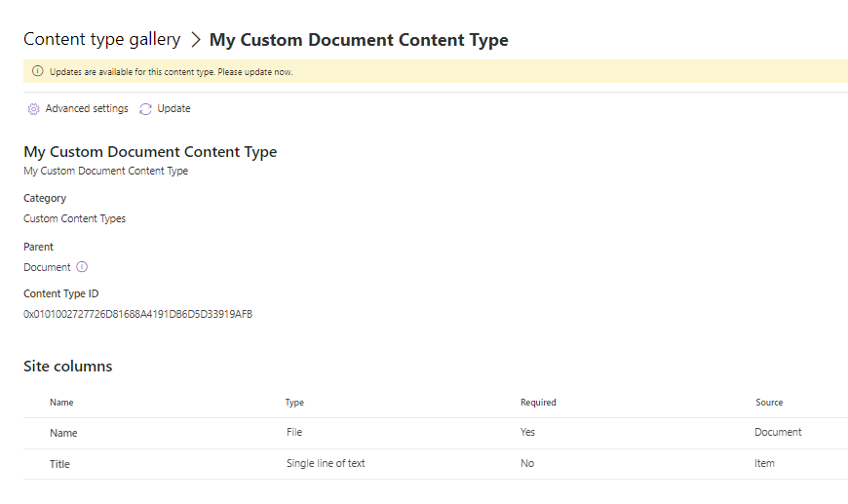Viewport: 848px width, 504px height.
Task: Click the 'Category' label
Action: point(45,199)
